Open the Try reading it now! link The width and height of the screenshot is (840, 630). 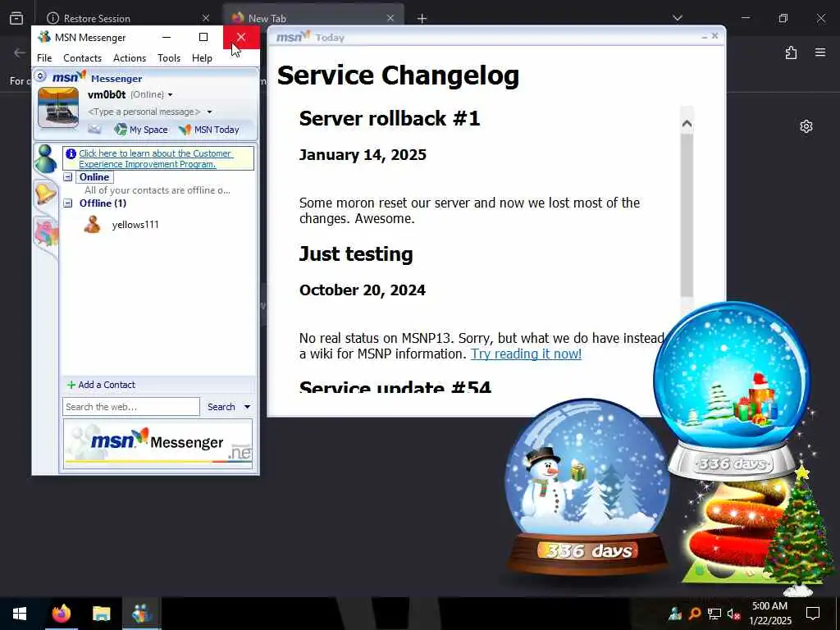click(526, 354)
